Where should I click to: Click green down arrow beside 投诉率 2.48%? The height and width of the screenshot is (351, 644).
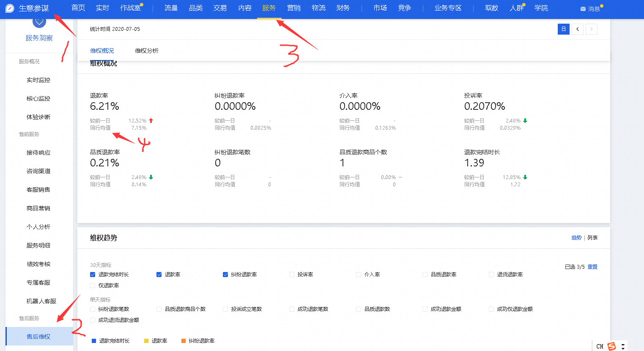[525, 121]
